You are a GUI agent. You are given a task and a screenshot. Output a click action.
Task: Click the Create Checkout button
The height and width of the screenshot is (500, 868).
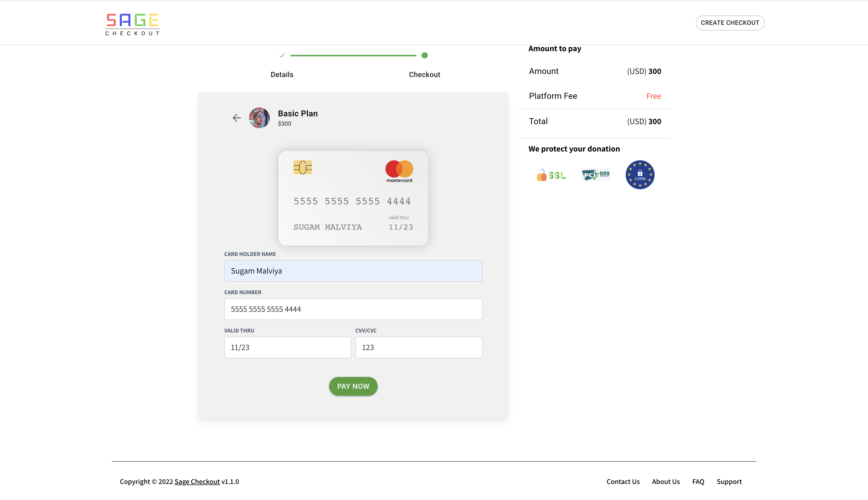point(730,23)
